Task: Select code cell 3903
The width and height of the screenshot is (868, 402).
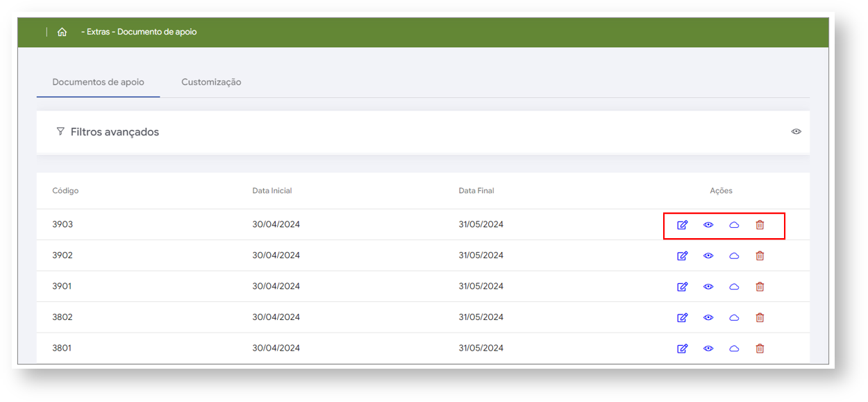Action: (x=62, y=225)
